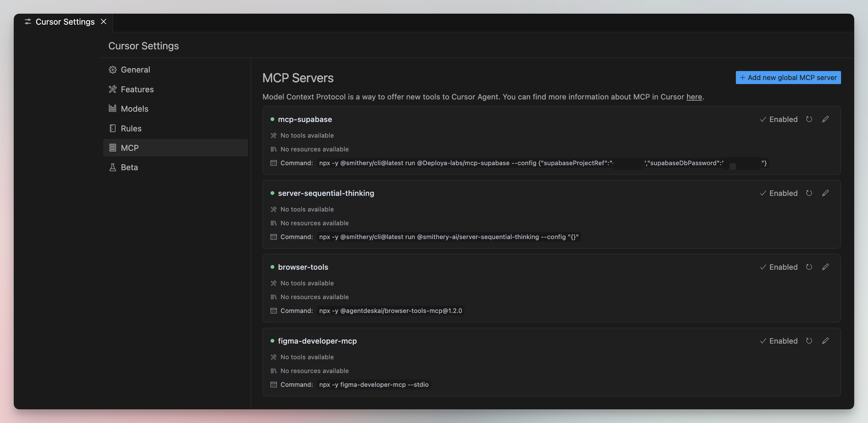The width and height of the screenshot is (868, 423).
Task: Edit the mcp-supabase server configuration
Action: tap(825, 119)
